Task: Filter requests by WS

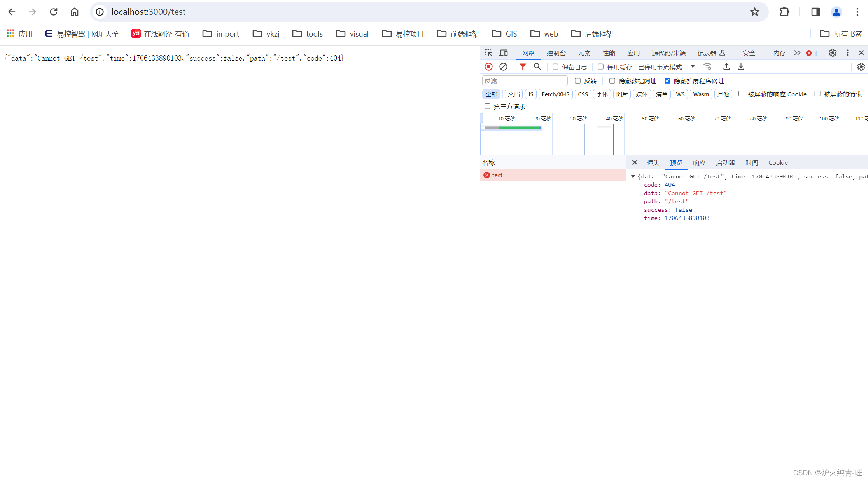Action: (680, 94)
